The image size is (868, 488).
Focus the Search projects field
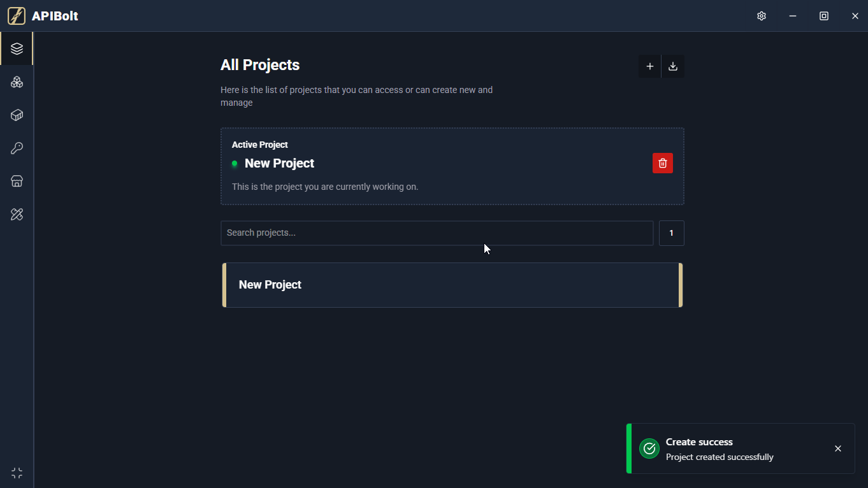437,233
